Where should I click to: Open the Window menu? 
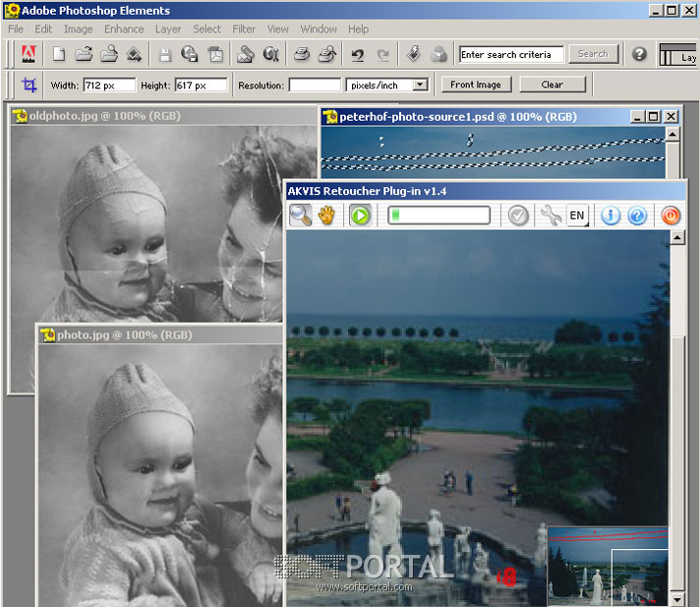point(319,30)
